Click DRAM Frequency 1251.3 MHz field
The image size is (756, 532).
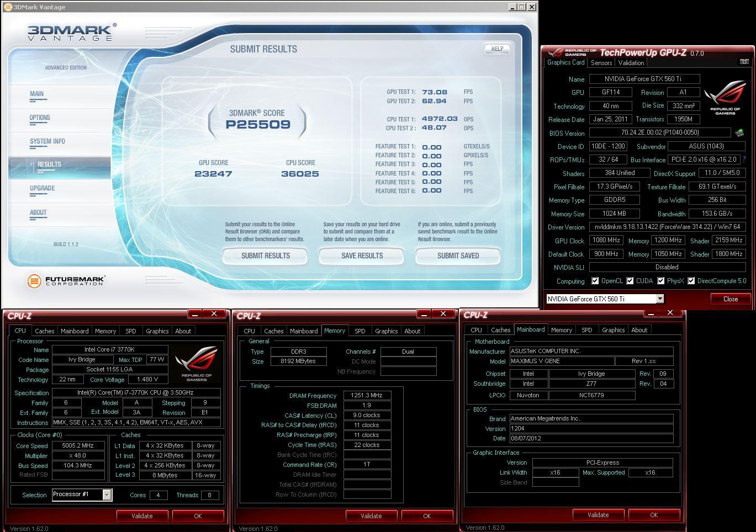click(x=367, y=396)
